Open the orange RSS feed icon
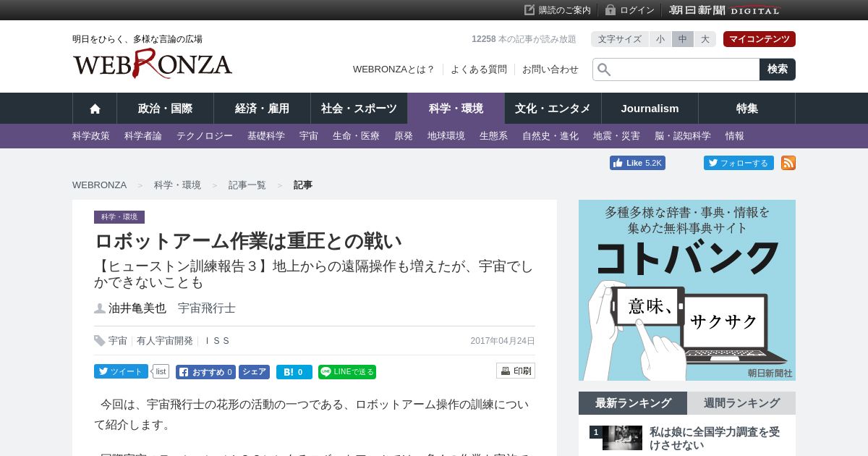 [788, 163]
